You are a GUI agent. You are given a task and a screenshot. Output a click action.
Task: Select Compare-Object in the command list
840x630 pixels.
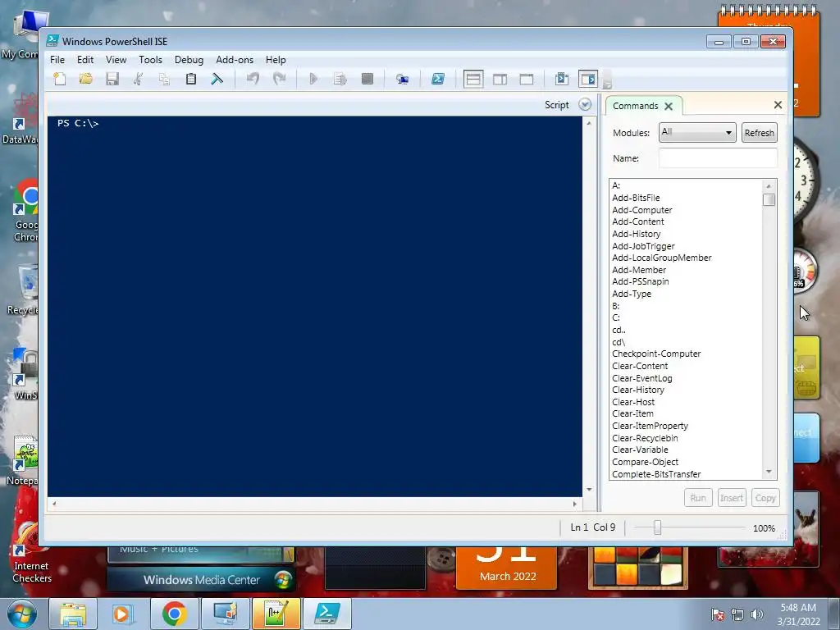pos(645,462)
